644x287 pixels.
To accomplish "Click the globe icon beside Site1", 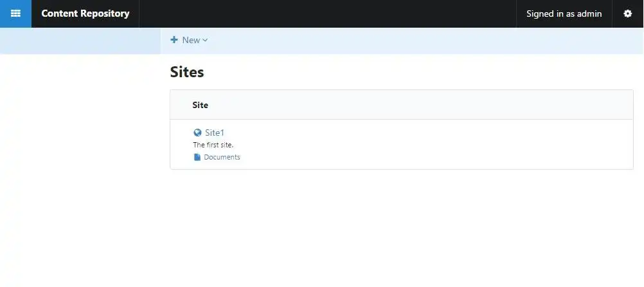I will point(197,133).
